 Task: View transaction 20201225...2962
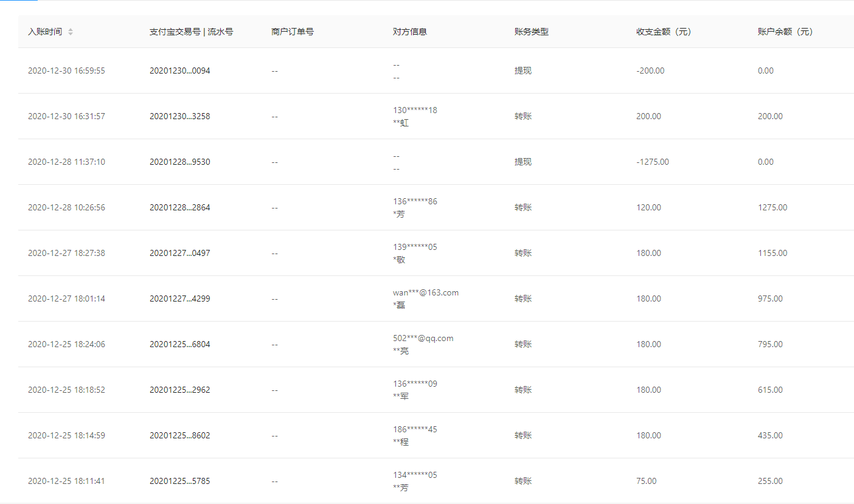179,390
